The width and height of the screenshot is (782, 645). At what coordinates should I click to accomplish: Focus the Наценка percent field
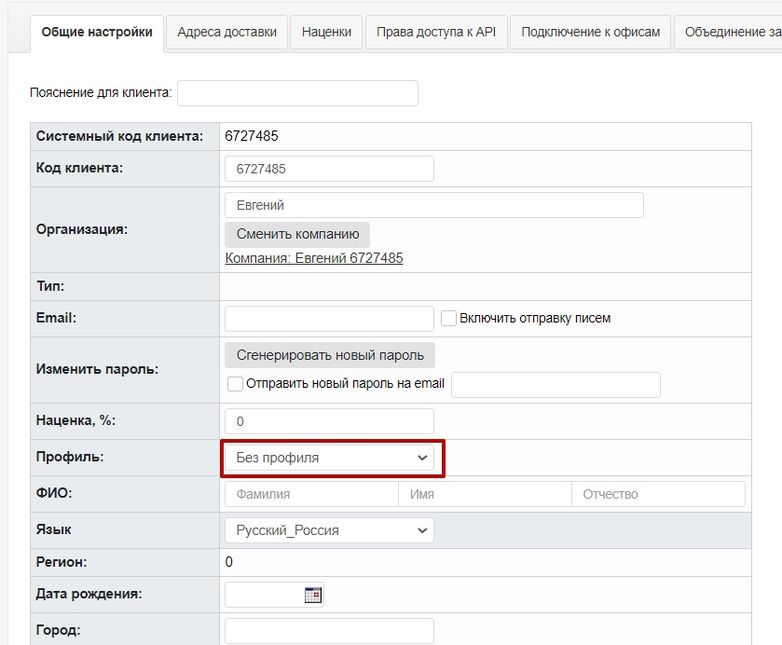pos(329,422)
